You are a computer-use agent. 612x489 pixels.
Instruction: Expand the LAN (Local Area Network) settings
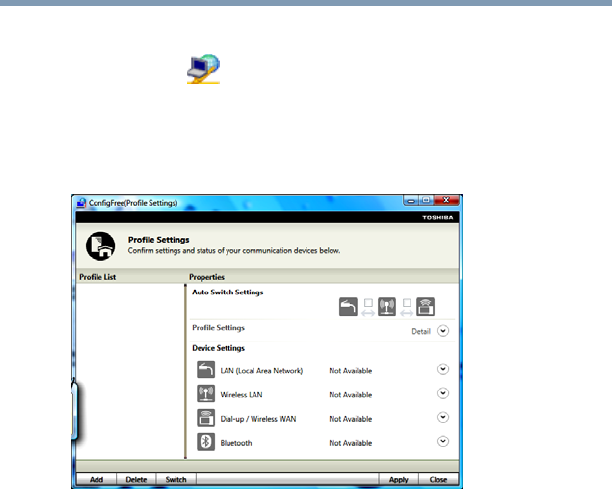coord(443,369)
